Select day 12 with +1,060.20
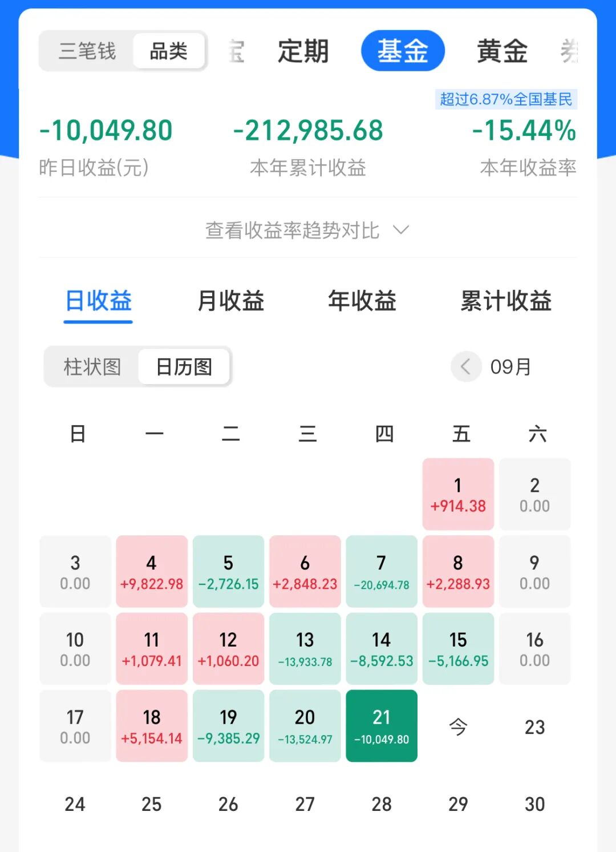Viewport: 616px width, 852px height. click(x=228, y=649)
